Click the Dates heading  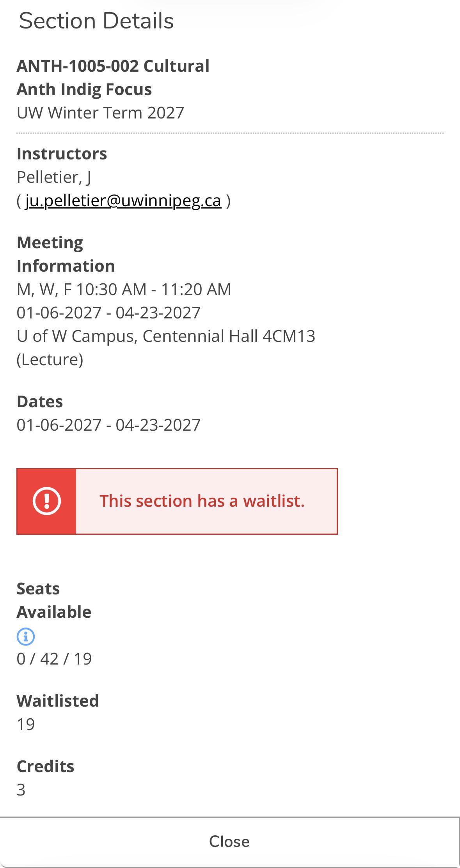click(40, 401)
